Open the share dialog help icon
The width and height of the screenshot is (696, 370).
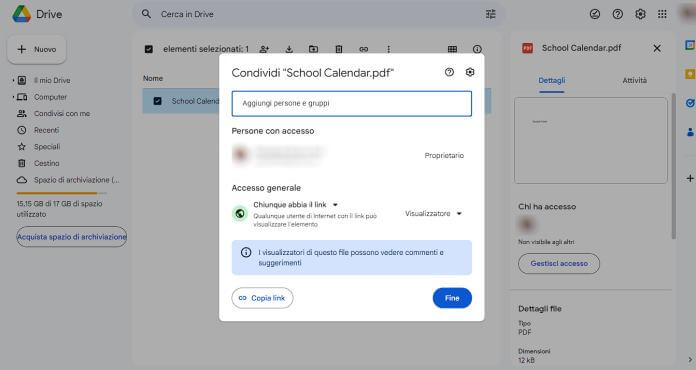[449, 72]
